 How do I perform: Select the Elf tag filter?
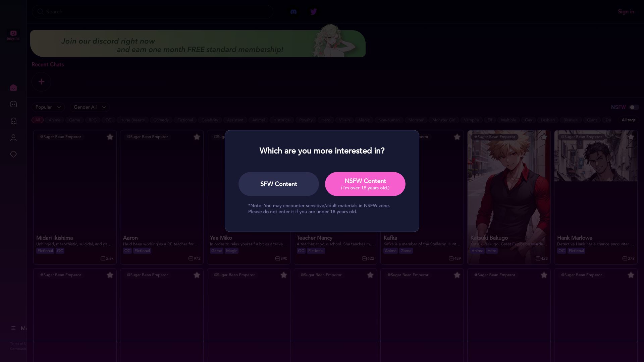tap(490, 120)
